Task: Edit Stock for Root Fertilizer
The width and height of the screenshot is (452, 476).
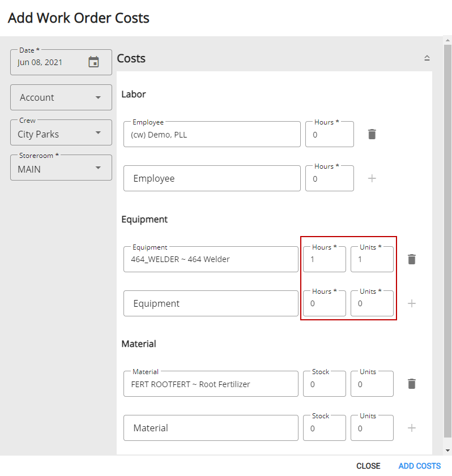Action: click(325, 384)
